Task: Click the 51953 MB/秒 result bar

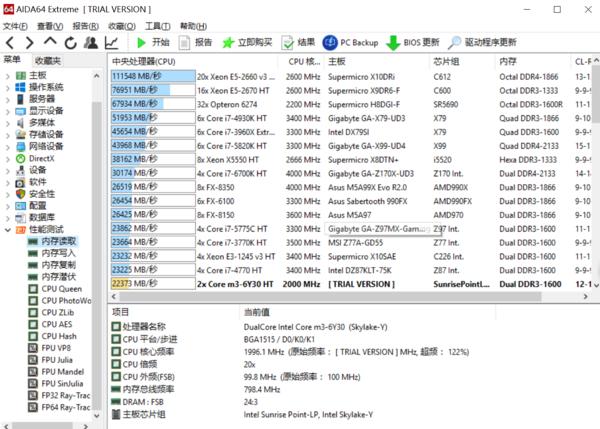Action: tap(153, 118)
